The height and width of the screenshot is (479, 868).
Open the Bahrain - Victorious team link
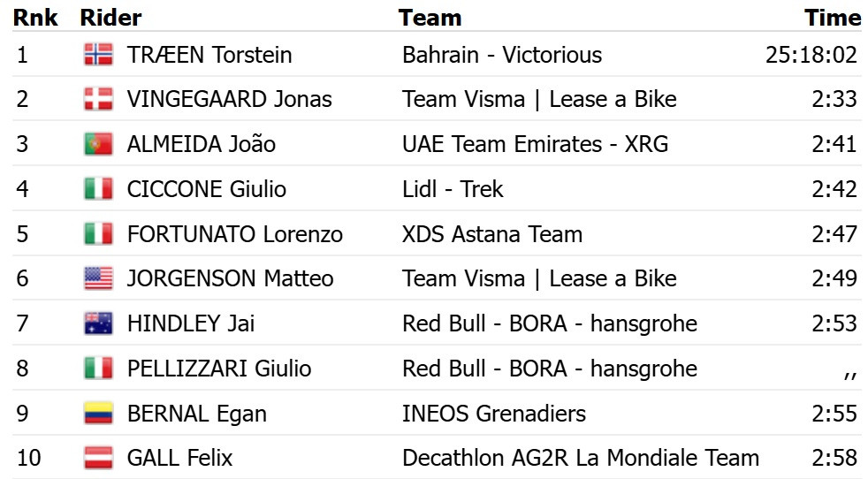point(501,55)
